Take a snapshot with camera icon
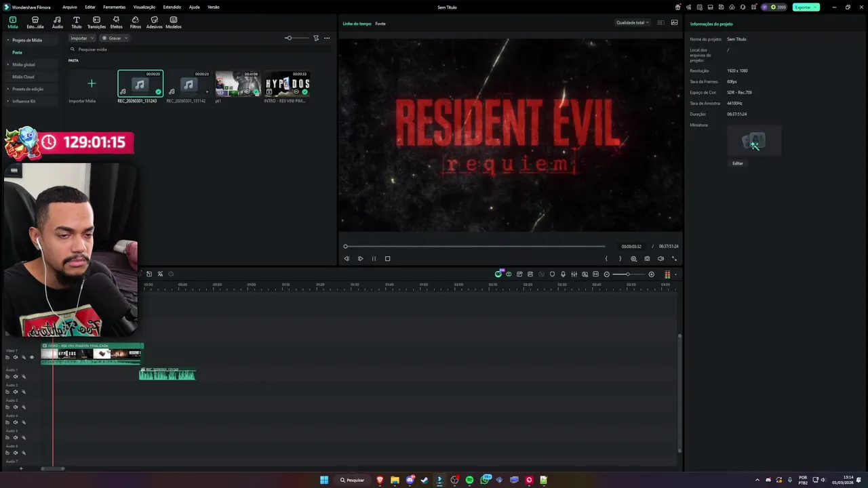The height and width of the screenshot is (488, 868). [x=647, y=258]
